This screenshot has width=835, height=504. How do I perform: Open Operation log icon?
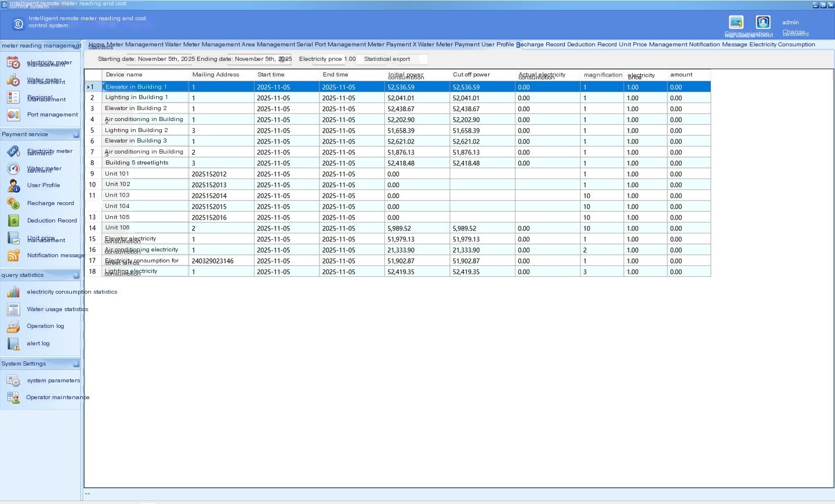pos(13,326)
